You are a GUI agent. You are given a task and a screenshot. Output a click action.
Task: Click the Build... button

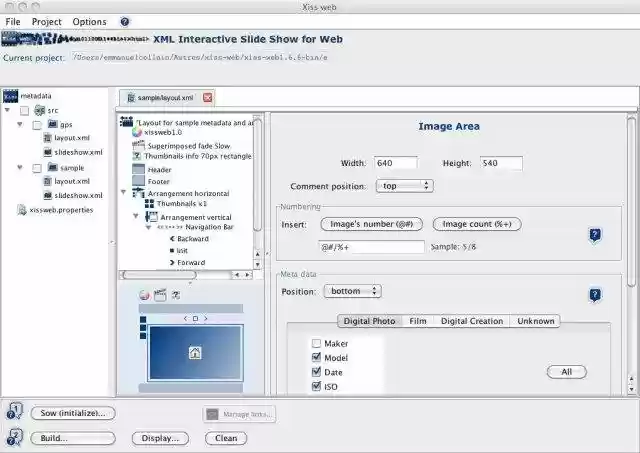coord(73,438)
